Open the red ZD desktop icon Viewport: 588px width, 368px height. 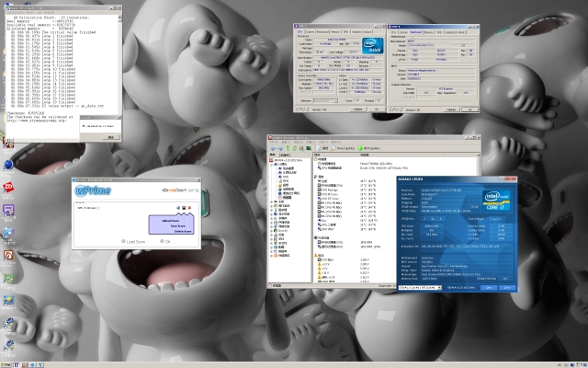[8, 187]
